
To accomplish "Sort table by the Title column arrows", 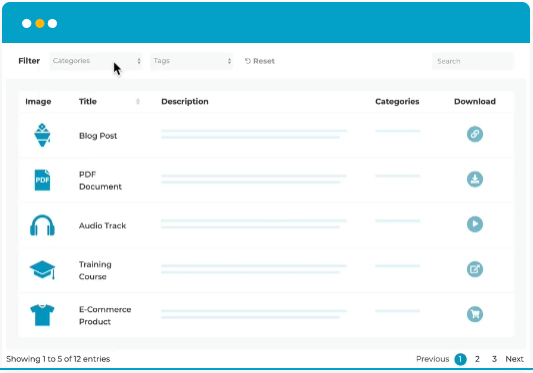I will coord(138,101).
